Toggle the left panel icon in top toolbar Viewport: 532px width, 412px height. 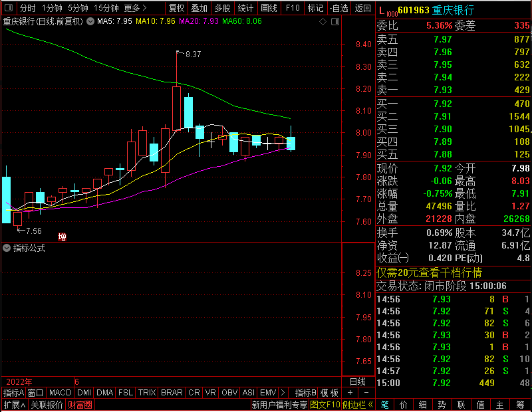[9, 7]
